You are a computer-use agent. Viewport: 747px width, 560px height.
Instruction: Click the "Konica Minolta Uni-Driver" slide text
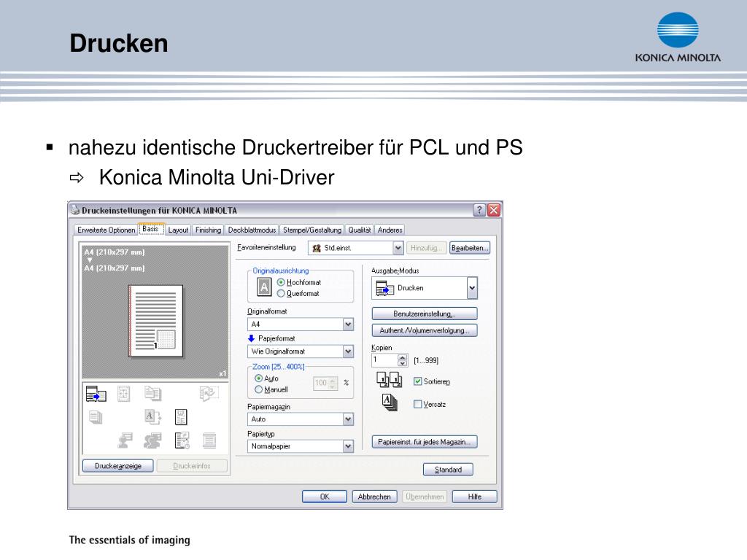point(217,178)
